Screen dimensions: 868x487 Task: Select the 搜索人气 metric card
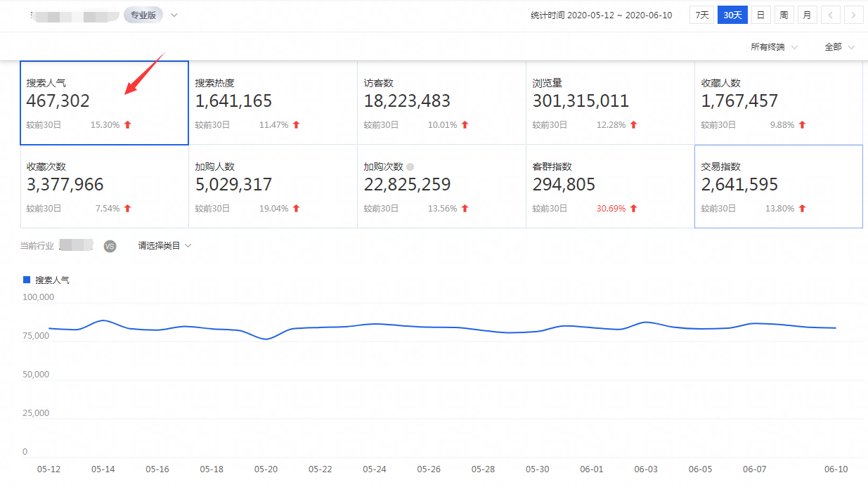tap(104, 103)
